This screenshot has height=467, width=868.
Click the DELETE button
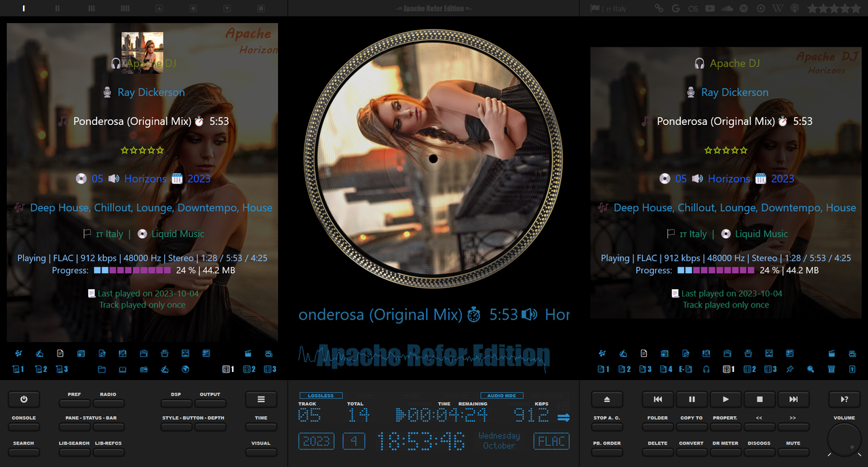[x=658, y=452]
